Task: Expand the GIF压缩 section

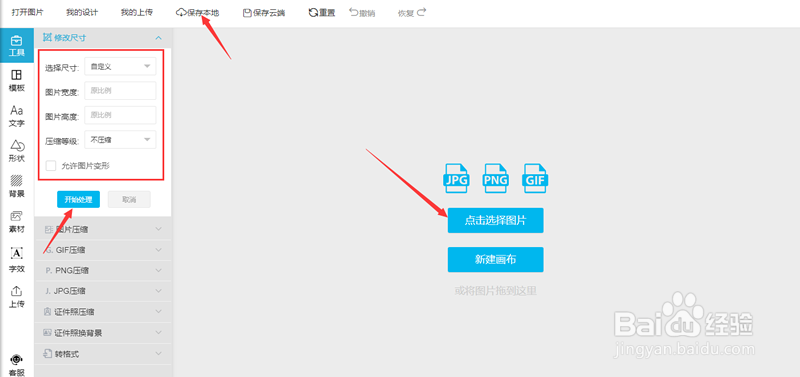Action: (x=103, y=250)
